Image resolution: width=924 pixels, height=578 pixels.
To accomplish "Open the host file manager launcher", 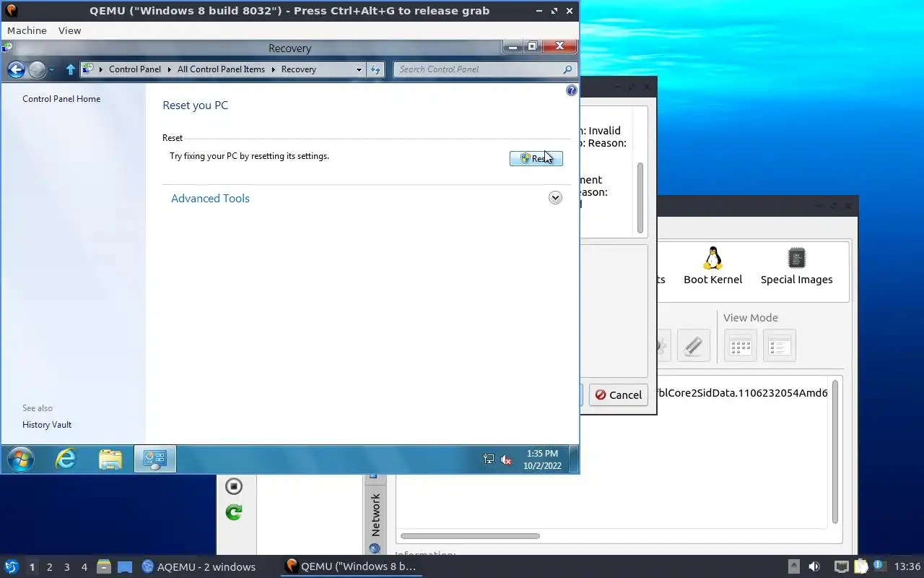I will click(104, 566).
